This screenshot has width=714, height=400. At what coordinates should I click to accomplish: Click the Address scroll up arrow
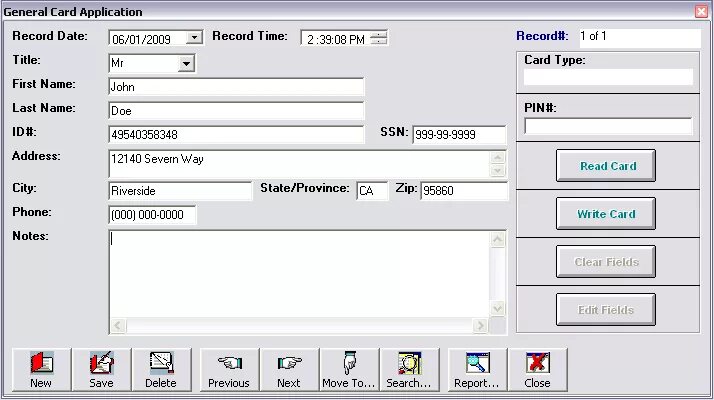[x=498, y=158]
